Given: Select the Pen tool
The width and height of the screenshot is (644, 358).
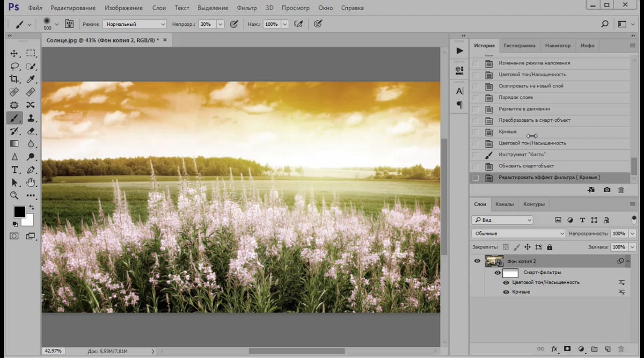Looking at the screenshot, I should pos(31,170).
